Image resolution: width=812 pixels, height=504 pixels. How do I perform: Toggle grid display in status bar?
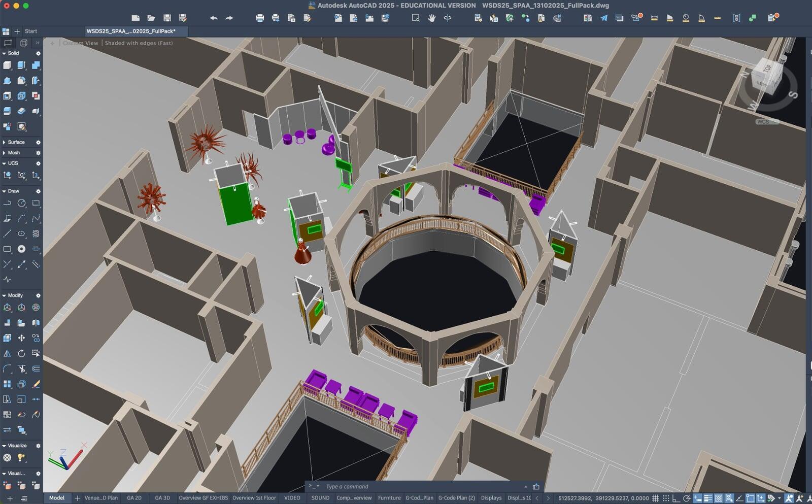click(x=656, y=498)
